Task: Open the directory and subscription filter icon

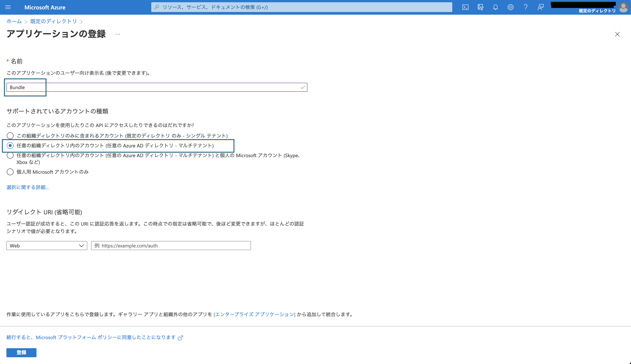Action: click(x=480, y=7)
